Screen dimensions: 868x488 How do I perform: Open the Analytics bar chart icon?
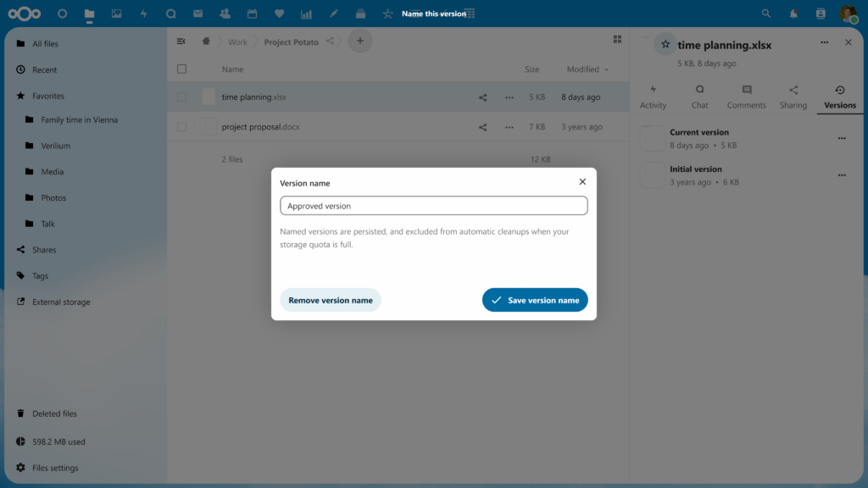(x=306, y=13)
